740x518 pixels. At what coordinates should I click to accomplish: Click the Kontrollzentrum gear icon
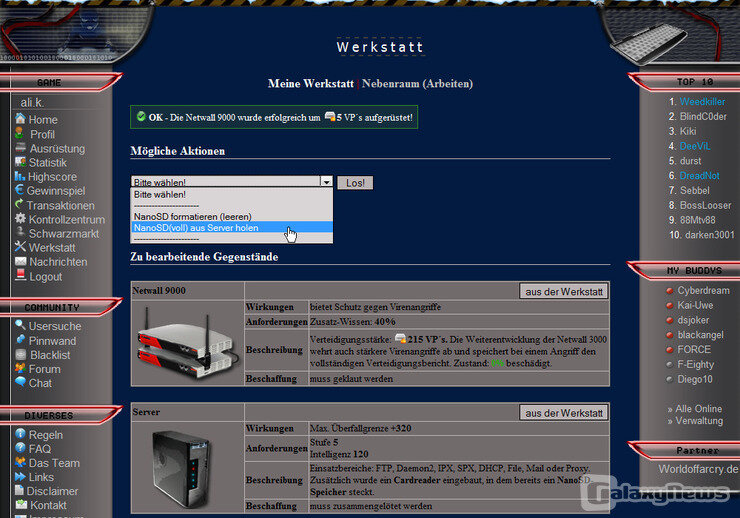click(20, 218)
